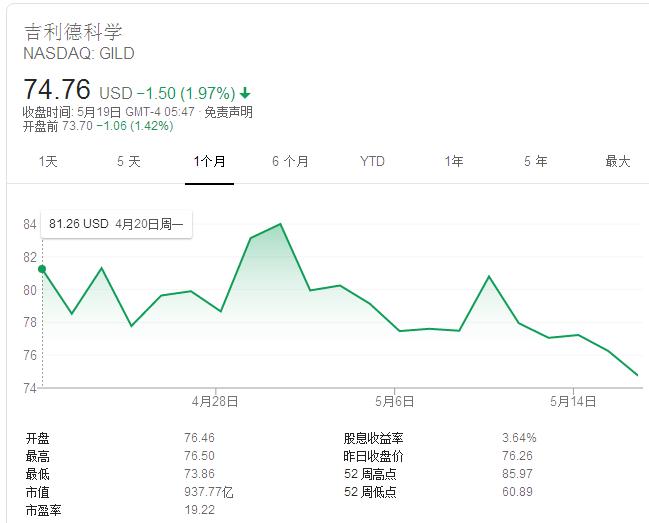Click the 市盈率 label
Viewport: 649px width, 523px height.
(43, 510)
